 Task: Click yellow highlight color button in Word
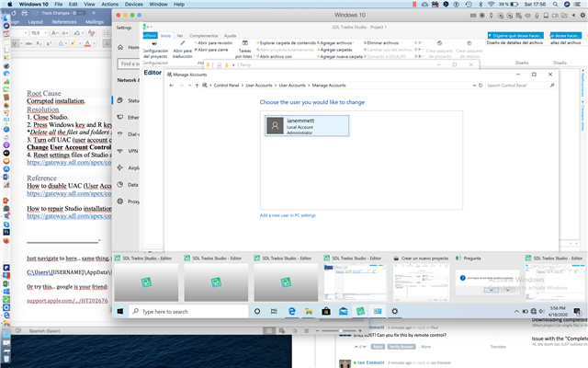click(x=73, y=43)
